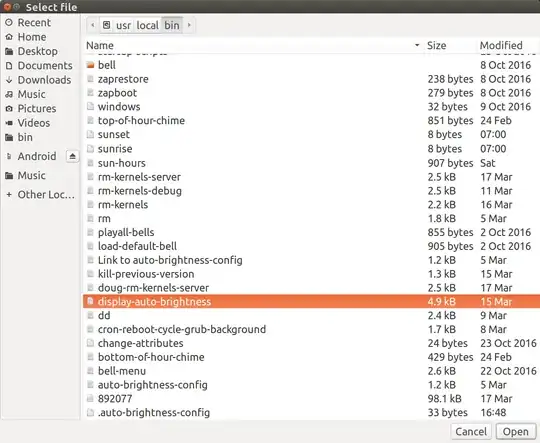Navigate to usr in the path bar
Screen dimensions: 540x443
point(123,25)
